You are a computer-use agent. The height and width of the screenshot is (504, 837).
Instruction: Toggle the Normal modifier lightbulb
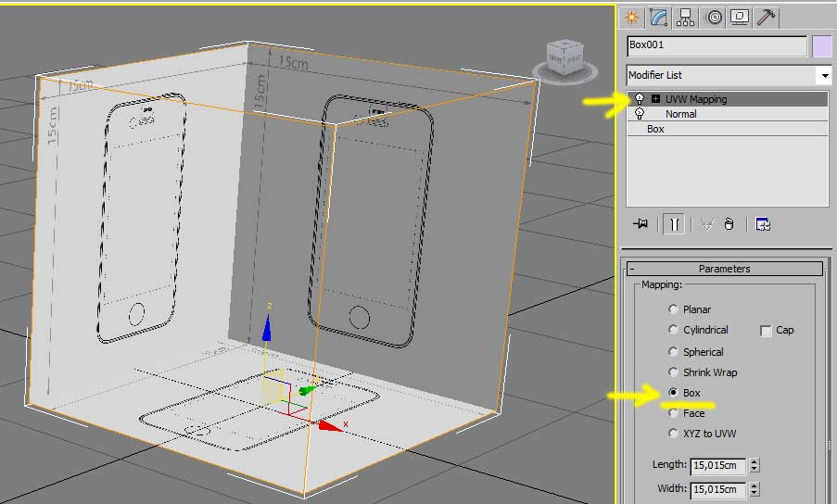click(x=639, y=114)
